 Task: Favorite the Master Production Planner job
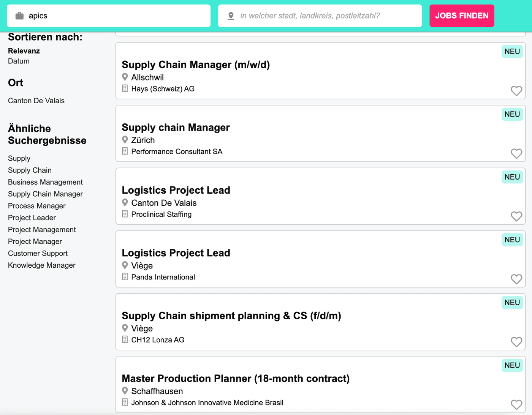coord(516,404)
